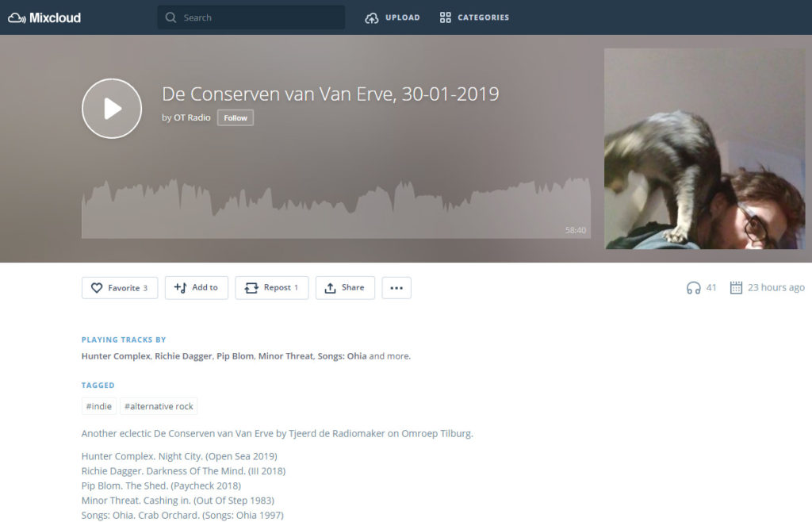Screen dimensions: 812x522
Task: Share this show
Action: tap(345, 288)
